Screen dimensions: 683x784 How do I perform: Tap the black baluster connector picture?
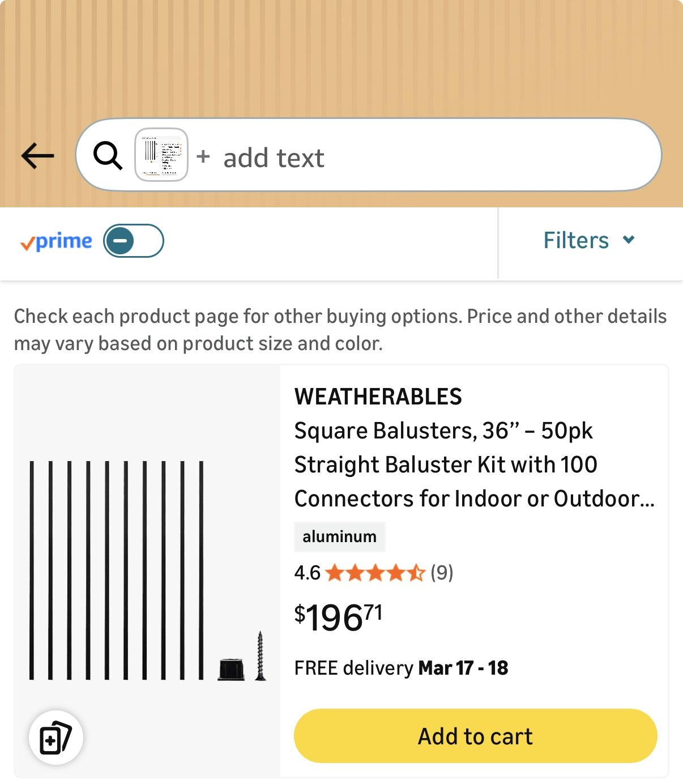click(x=231, y=669)
